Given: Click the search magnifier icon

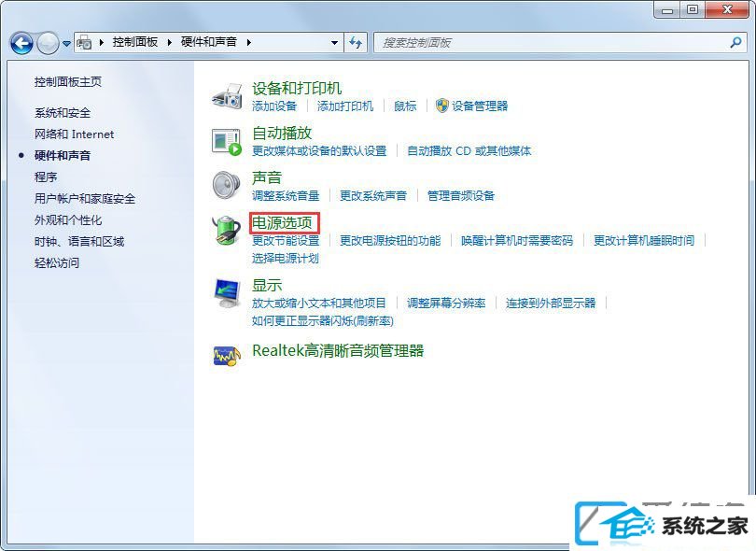Looking at the screenshot, I should 735,42.
